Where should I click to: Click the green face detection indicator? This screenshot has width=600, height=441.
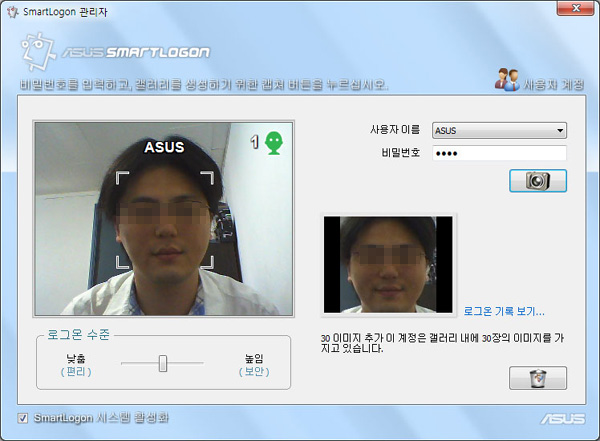[x=274, y=143]
